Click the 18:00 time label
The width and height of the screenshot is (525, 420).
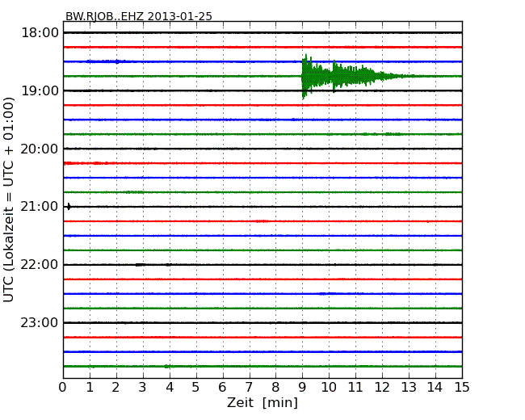coord(40,33)
